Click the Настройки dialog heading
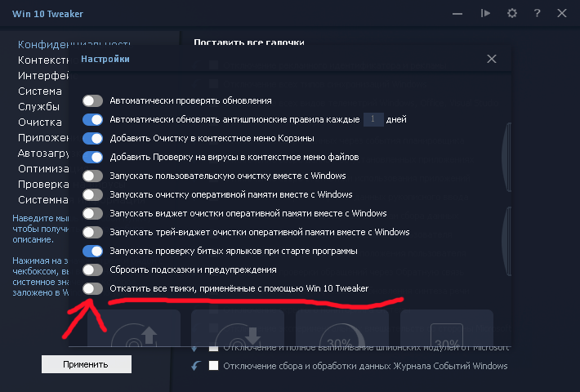580x392 pixels. click(105, 59)
